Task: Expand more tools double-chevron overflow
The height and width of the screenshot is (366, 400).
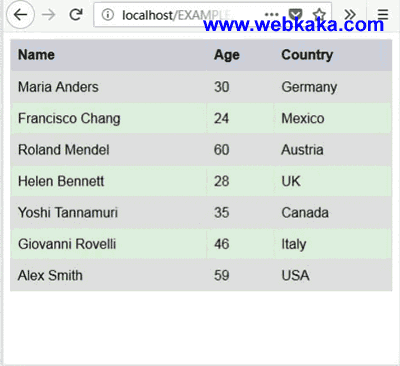Action: [x=350, y=15]
